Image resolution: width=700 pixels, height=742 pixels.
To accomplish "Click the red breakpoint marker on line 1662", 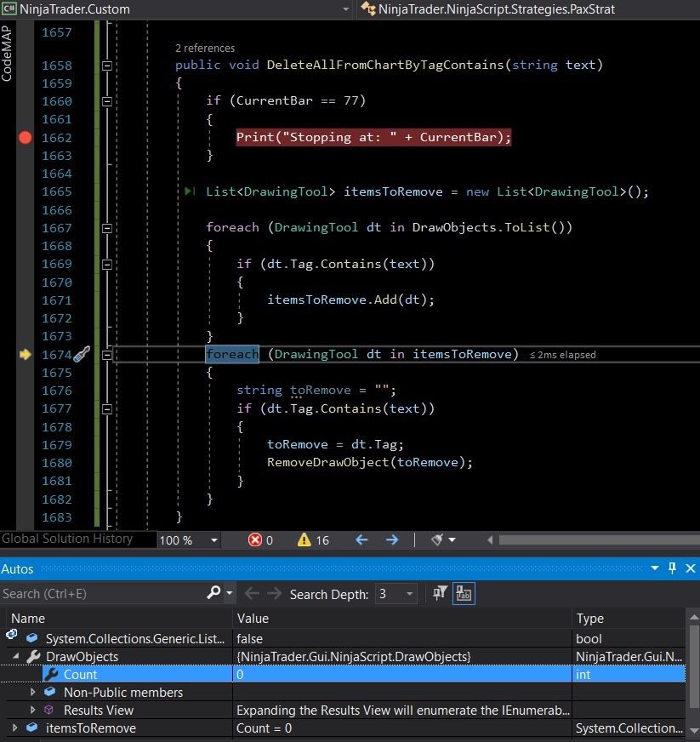I will (x=25, y=138).
